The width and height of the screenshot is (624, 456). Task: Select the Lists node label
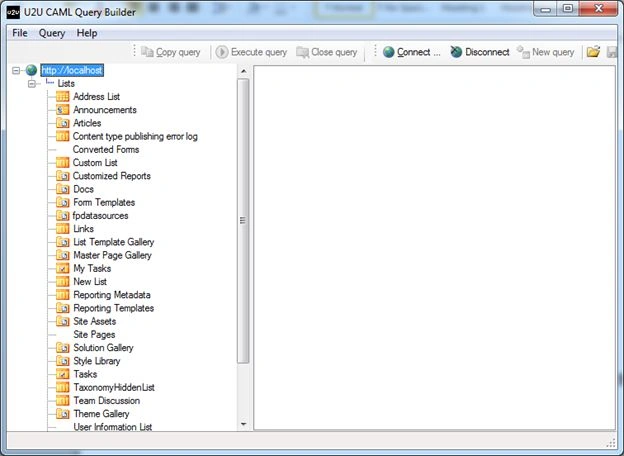[66, 84]
